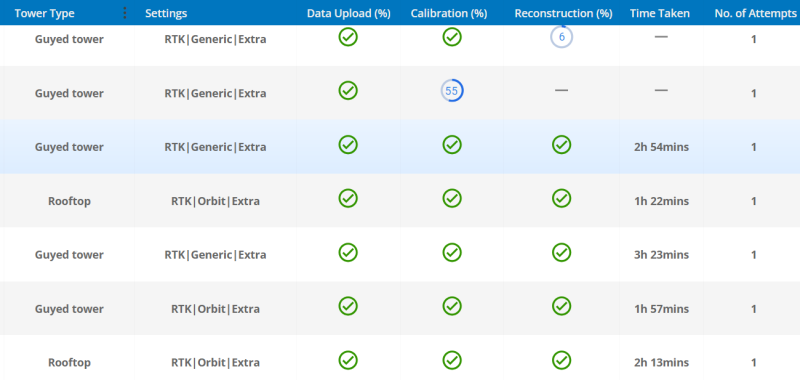Click 'RTK|Orbit|Extra' in the 1h 57mins row
Screen dimensions: 800x380
coord(215,309)
